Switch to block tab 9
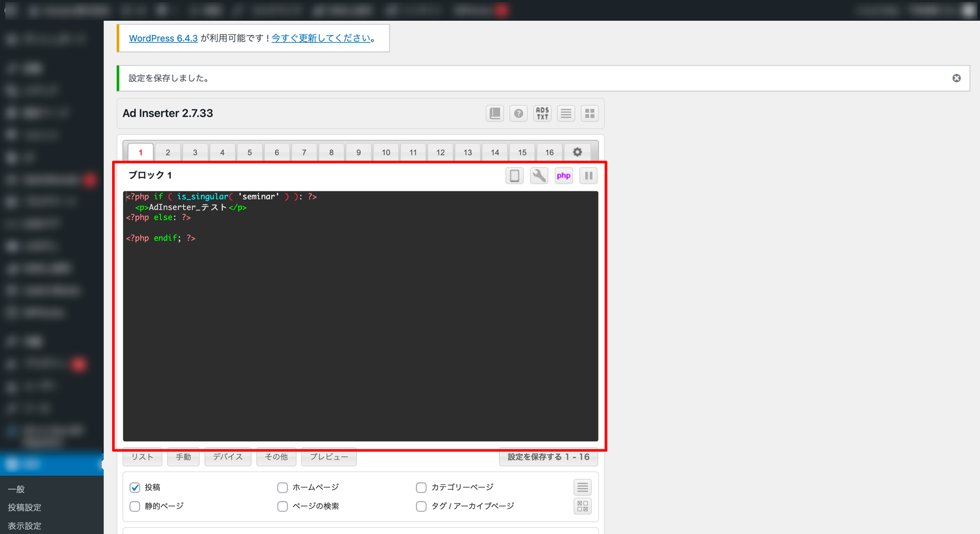The width and height of the screenshot is (980, 534). pyautogui.click(x=358, y=152)
